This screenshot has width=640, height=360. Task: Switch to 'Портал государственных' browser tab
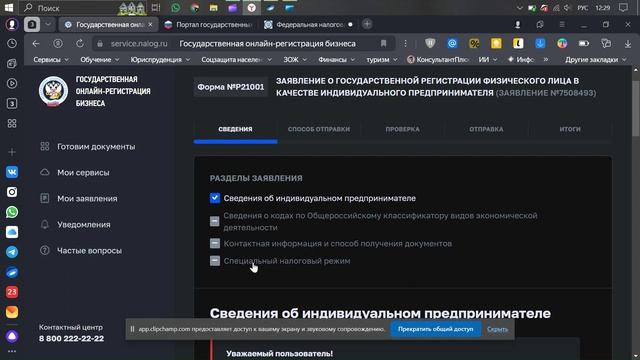tap(208, 24)
